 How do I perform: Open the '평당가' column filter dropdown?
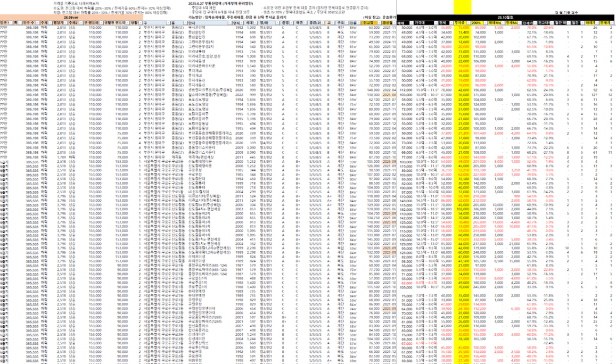click(x=65, y=23)
